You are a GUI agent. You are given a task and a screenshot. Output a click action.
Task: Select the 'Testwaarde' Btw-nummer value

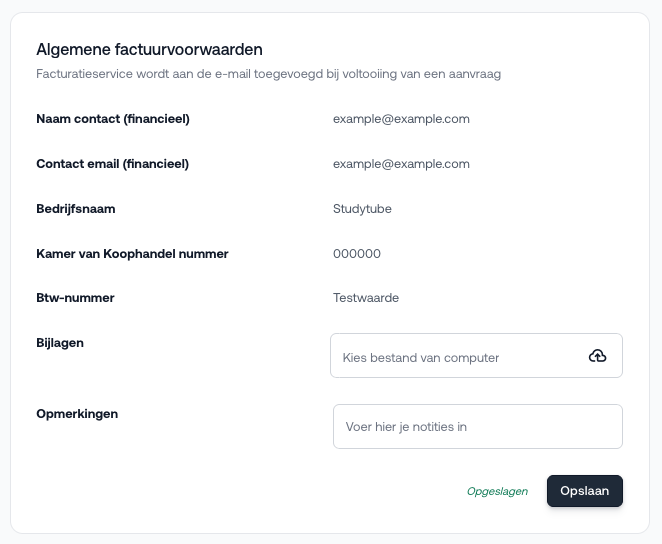pos(366,298)
